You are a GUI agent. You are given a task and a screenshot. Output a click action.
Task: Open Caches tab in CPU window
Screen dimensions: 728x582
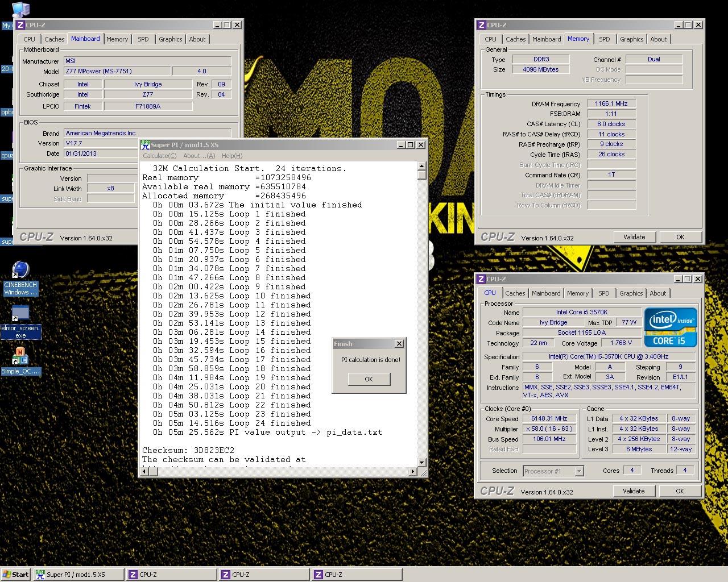[515, 293]
